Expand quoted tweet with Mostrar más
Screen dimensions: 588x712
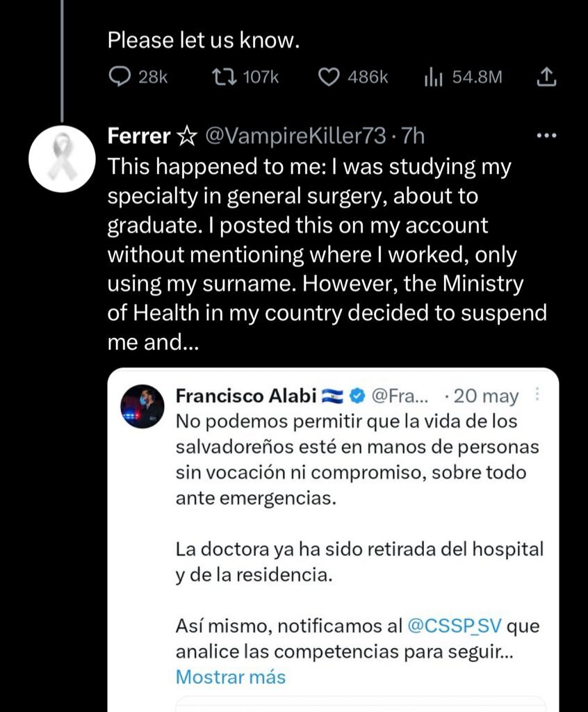tap(230, 677)
